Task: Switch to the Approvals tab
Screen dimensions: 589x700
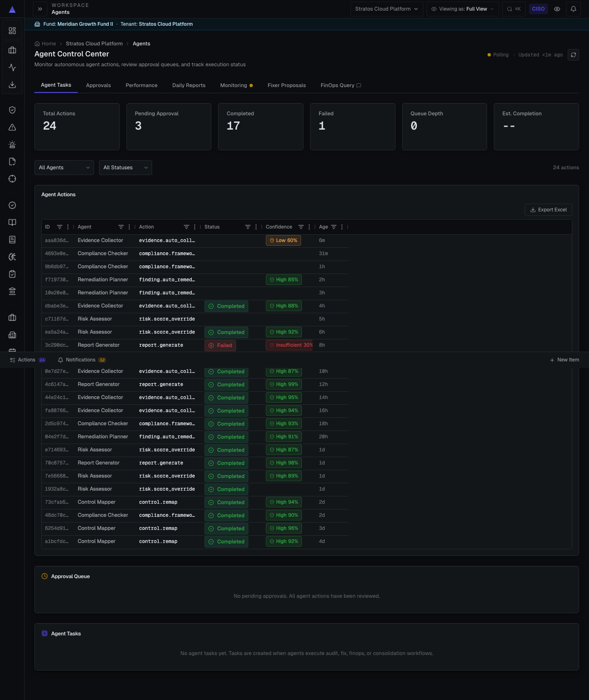Action: (x=98, y=85)
